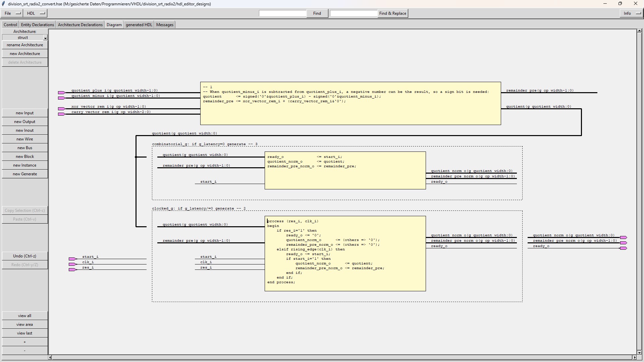Select the clk_i input port symbol

coord(72,264)
